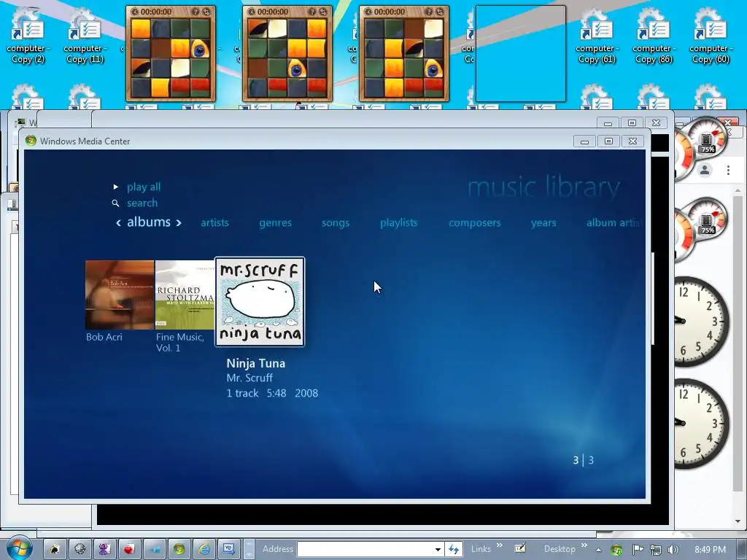Open the Windows Start orb
The width and height of the screenshot is (747, 560).
tap(19, 548)
